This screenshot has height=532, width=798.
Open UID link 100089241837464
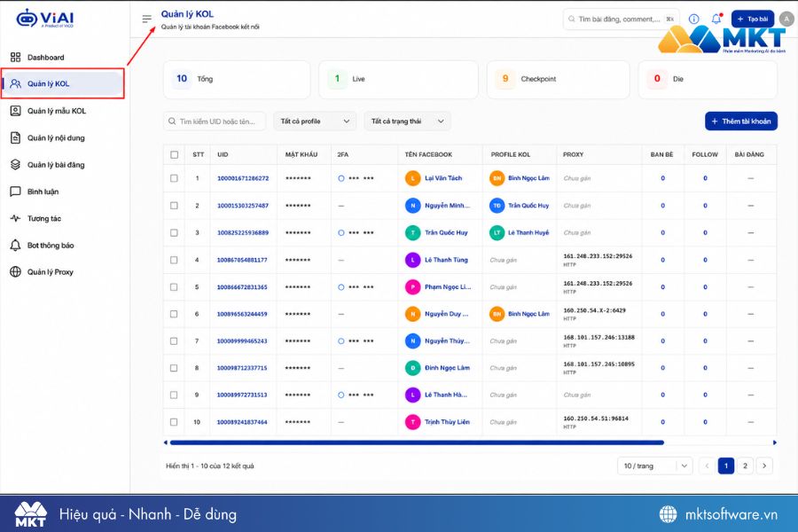pyautogui.click(x=242, y=422)
